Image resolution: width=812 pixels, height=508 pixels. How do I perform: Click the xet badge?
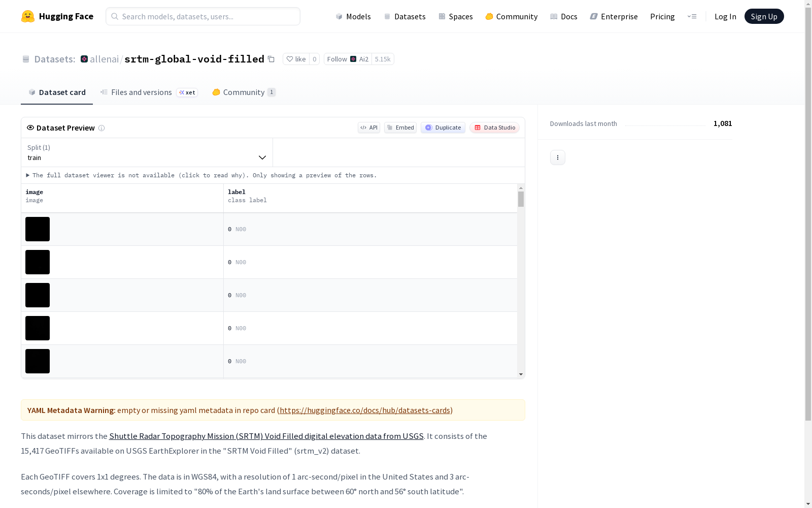[187, 92]
